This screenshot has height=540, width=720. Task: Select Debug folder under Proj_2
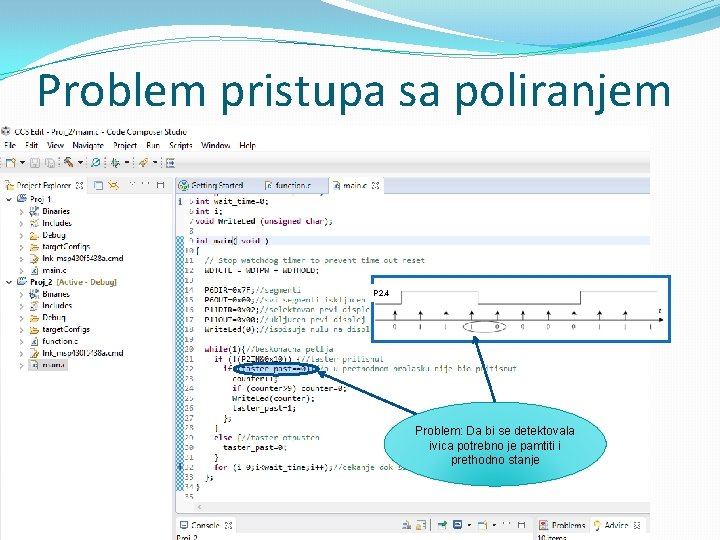(54, 318)
